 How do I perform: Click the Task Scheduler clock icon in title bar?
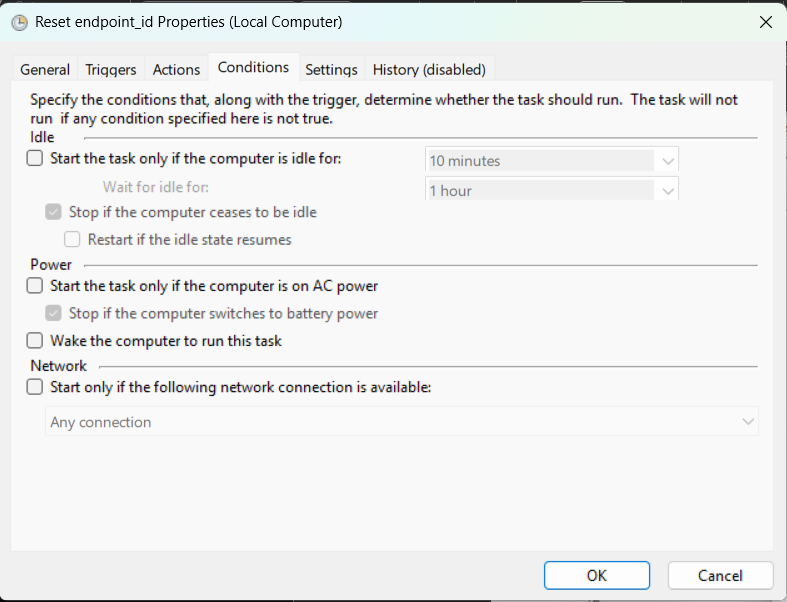[19, 22]
